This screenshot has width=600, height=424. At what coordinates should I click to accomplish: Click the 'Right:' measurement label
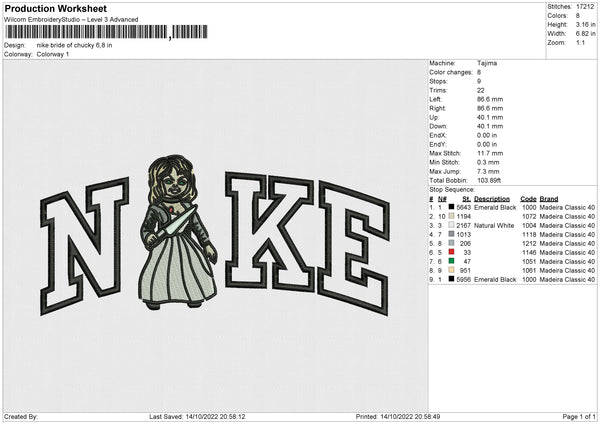(437, 108)
